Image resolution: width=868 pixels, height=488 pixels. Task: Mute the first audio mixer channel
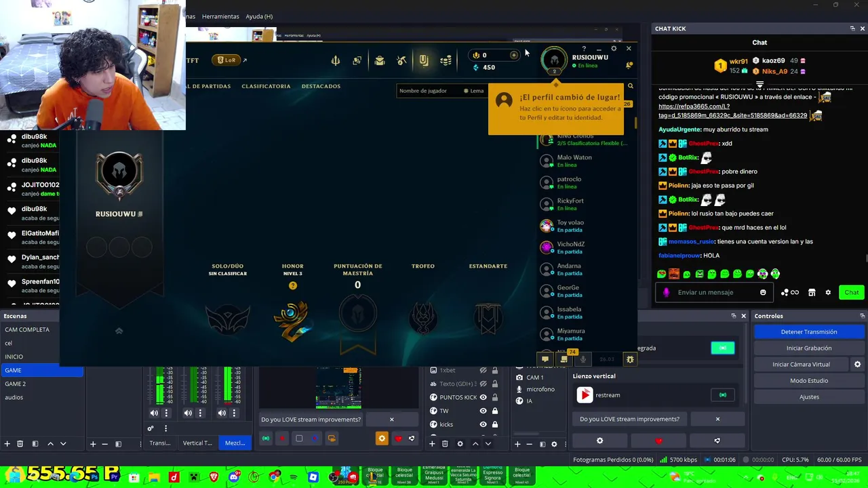154,413
